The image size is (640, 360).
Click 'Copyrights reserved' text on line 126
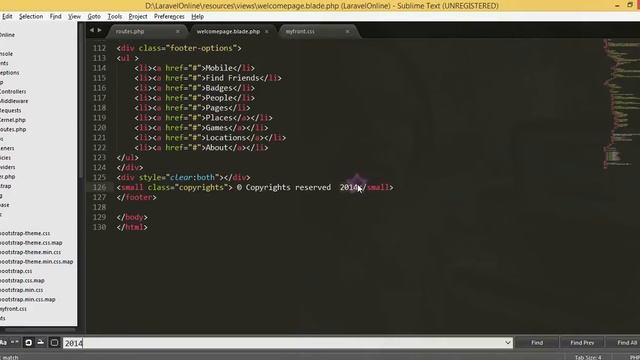pyautogui.click(x=288, y=187)
